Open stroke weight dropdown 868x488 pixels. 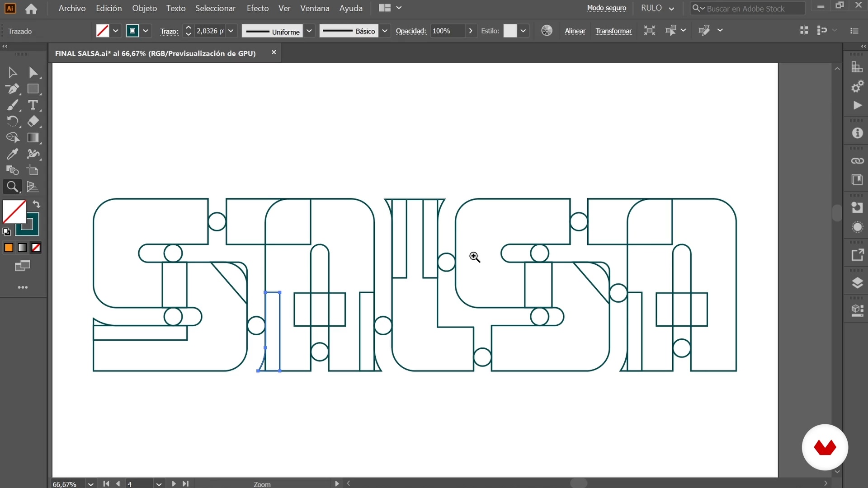point(231,31)
